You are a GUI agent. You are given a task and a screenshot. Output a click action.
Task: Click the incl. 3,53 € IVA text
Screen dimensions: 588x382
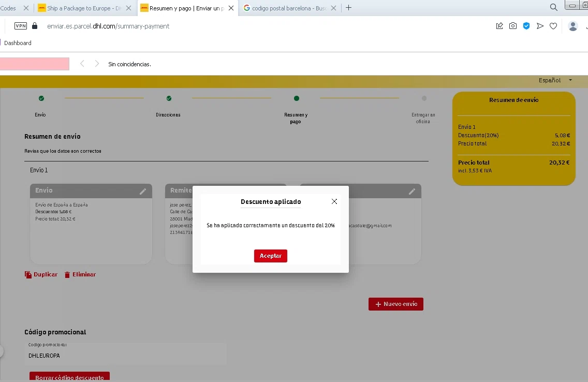tap(475, 171)
